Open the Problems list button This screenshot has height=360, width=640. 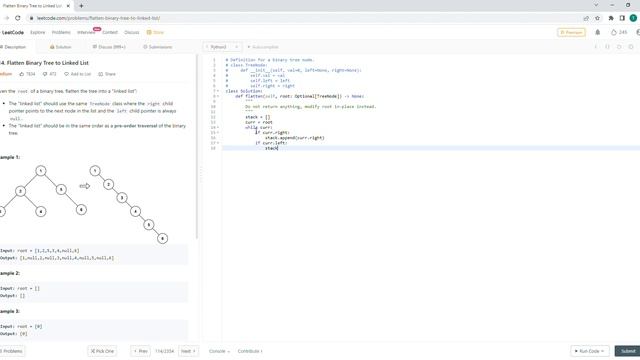point(11,351)
